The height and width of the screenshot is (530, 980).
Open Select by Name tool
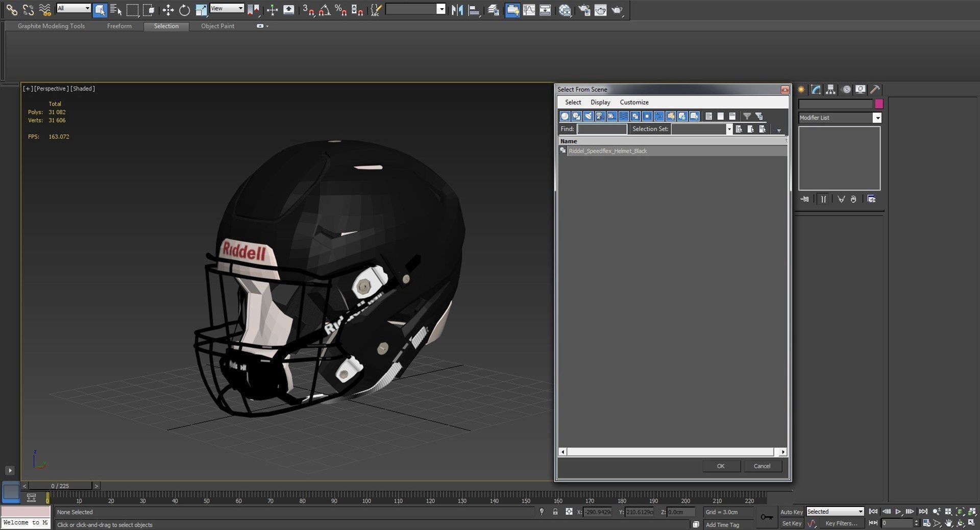click(x=116, y=9)
